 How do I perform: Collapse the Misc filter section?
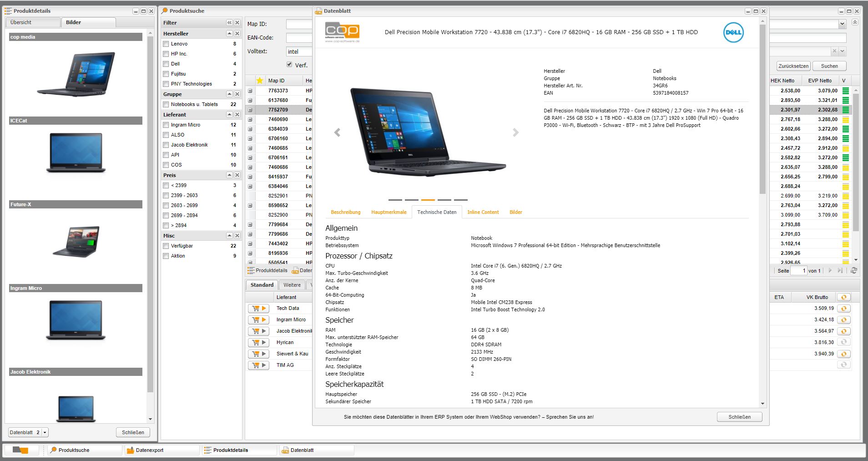click(229, 236)
